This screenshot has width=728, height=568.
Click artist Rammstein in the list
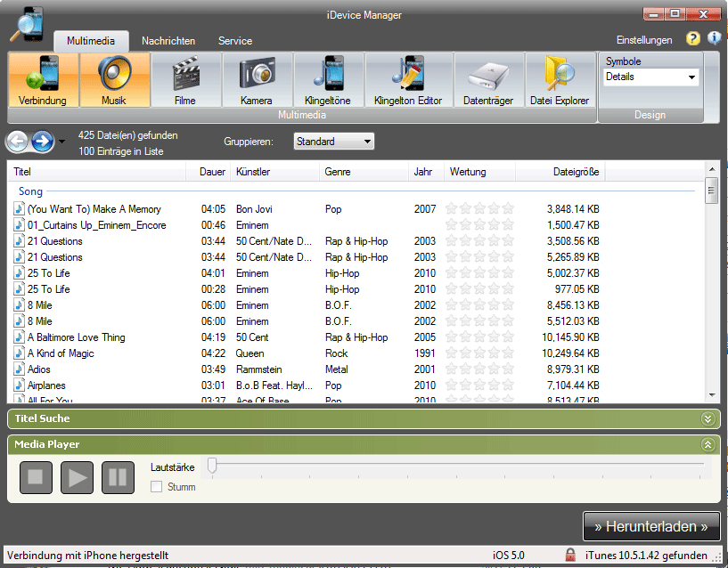pos(259,369)
